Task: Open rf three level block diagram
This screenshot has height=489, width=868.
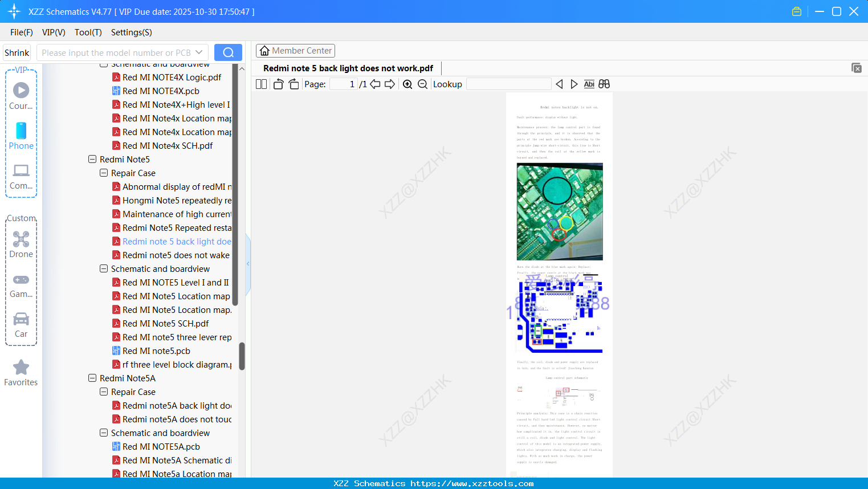Action: 172,364
